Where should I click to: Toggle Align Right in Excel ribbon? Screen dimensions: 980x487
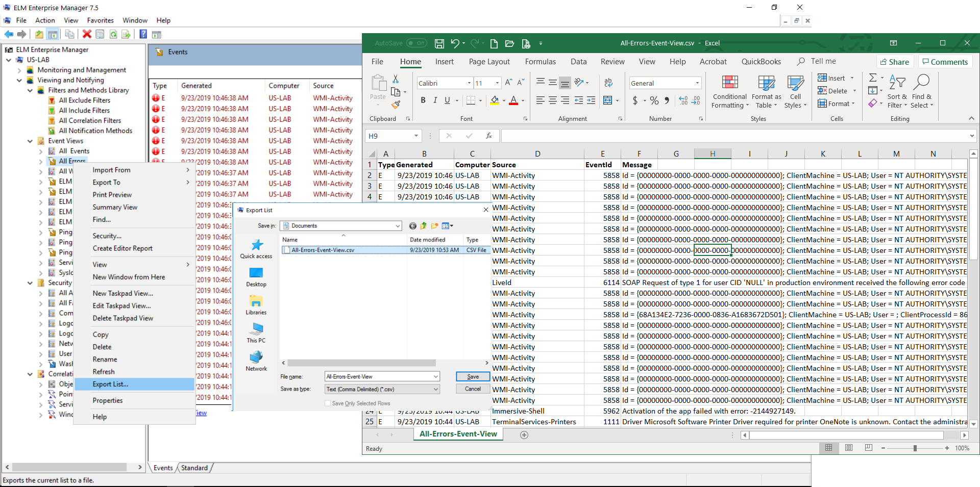point(565,100)
